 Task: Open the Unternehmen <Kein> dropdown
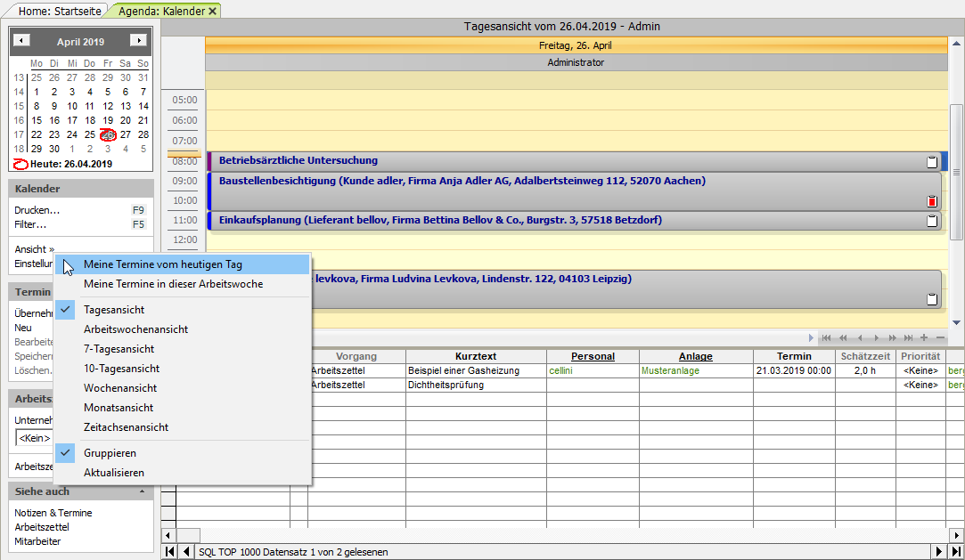(x=36, y=438)
